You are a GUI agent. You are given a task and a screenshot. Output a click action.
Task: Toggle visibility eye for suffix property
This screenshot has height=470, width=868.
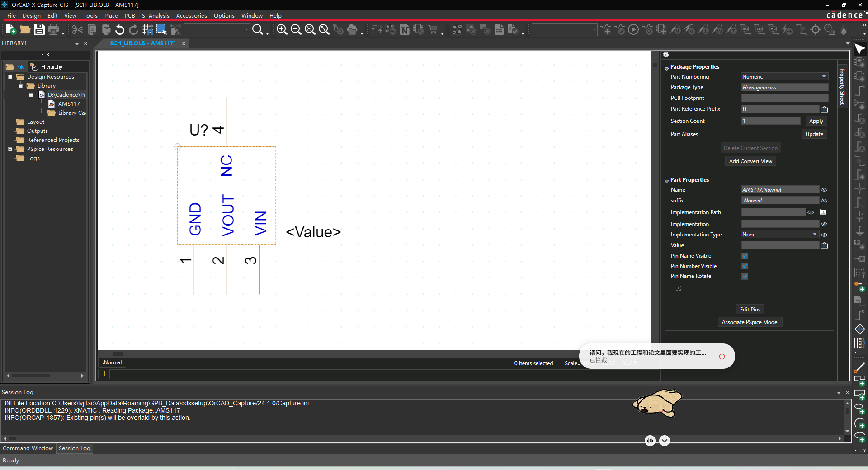(824, 201)
